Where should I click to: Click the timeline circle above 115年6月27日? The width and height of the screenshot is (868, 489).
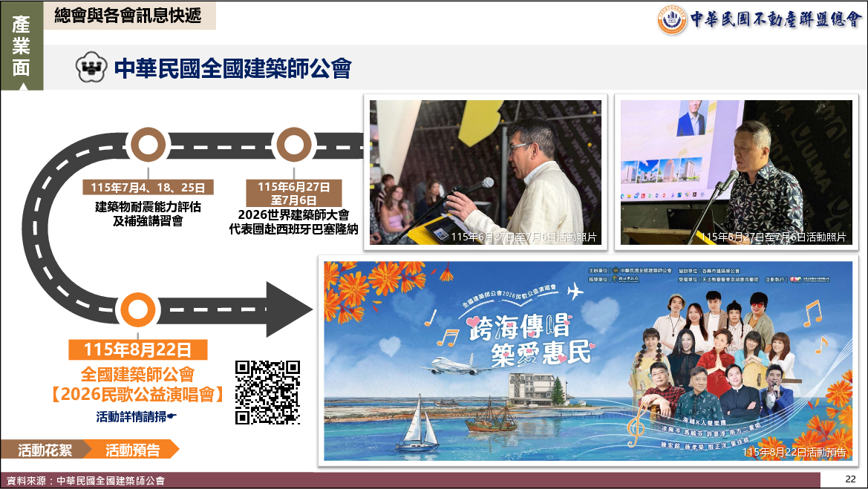pos(293,145)
